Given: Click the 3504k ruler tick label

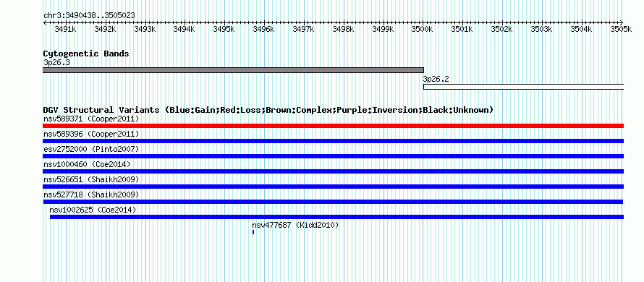Looking at the screenshot, I should click(582, 29).
